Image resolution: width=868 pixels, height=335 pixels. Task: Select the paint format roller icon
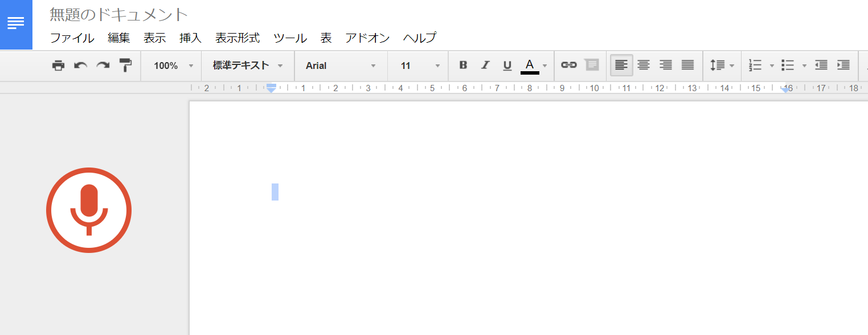pyautogui.click(x=125, y=66)
